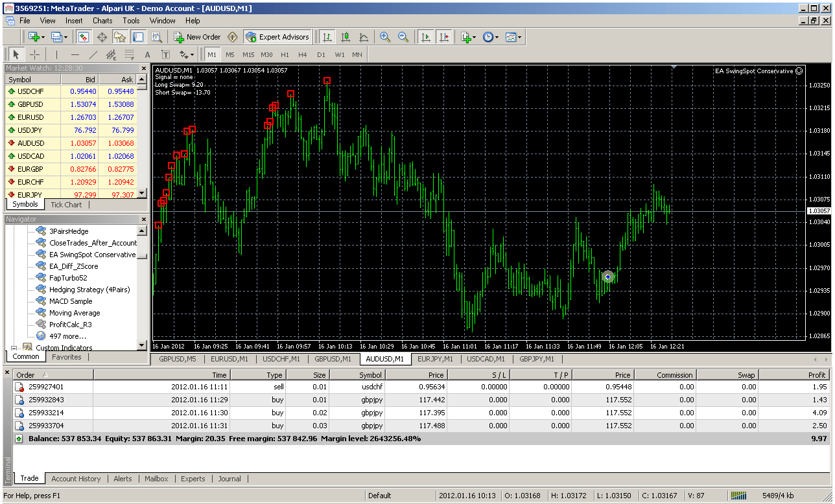Open the Experts tab in Terminal

[x=193, y=479]
